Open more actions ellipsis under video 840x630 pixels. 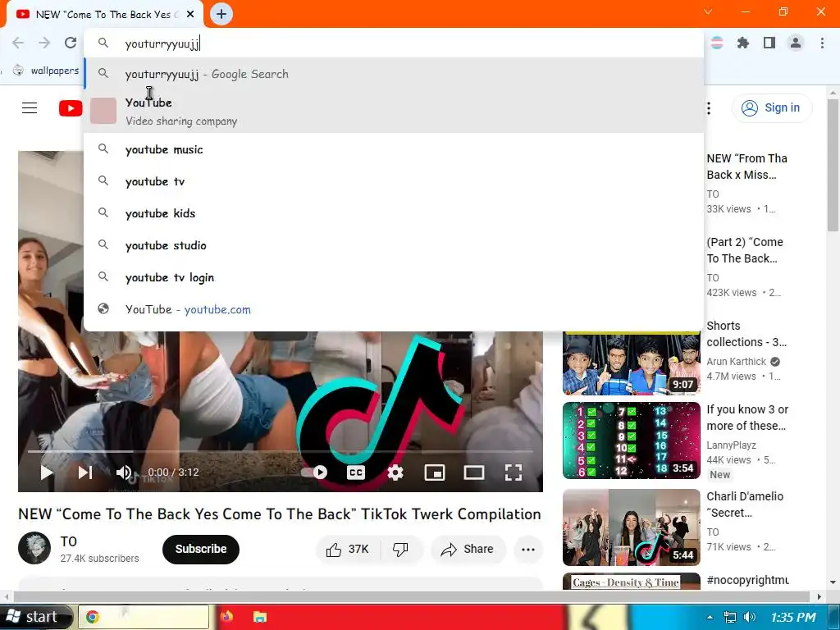click(x=528, y=550)
